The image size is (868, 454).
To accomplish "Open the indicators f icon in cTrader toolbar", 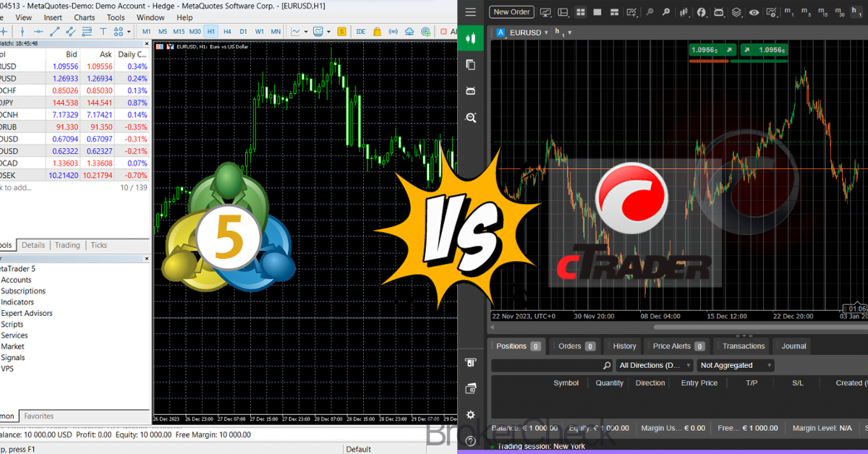I will click(701, 12).
